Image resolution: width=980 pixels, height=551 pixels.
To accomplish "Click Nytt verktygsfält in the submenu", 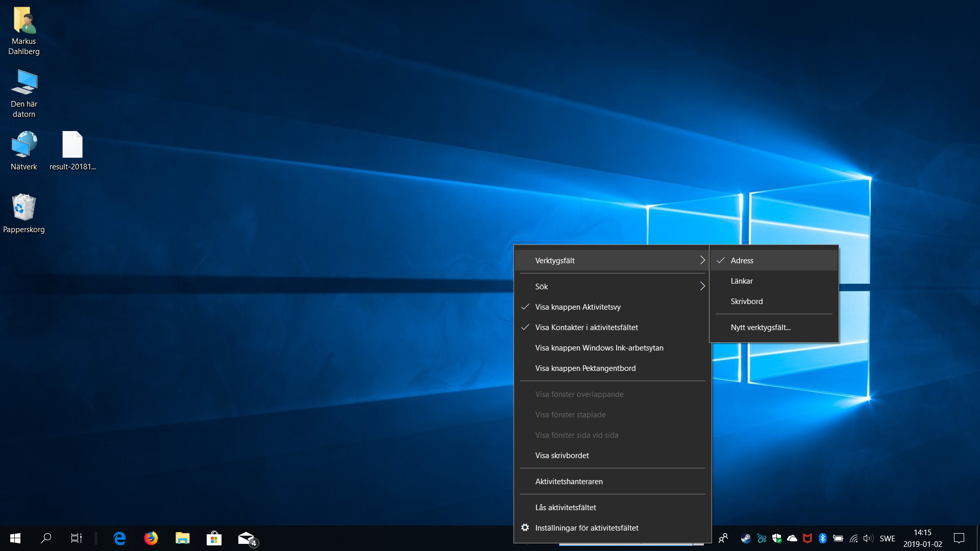I will [761, 327].
